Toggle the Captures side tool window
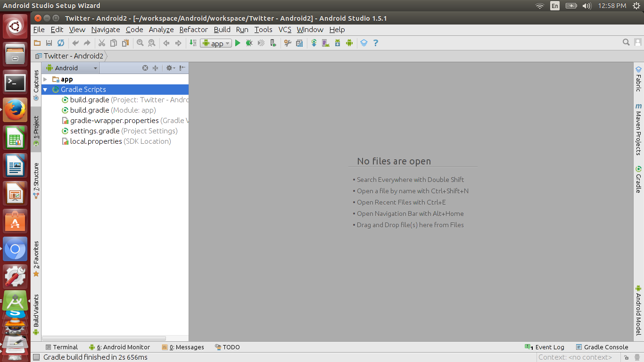The image size is (644, 362). 36,85
